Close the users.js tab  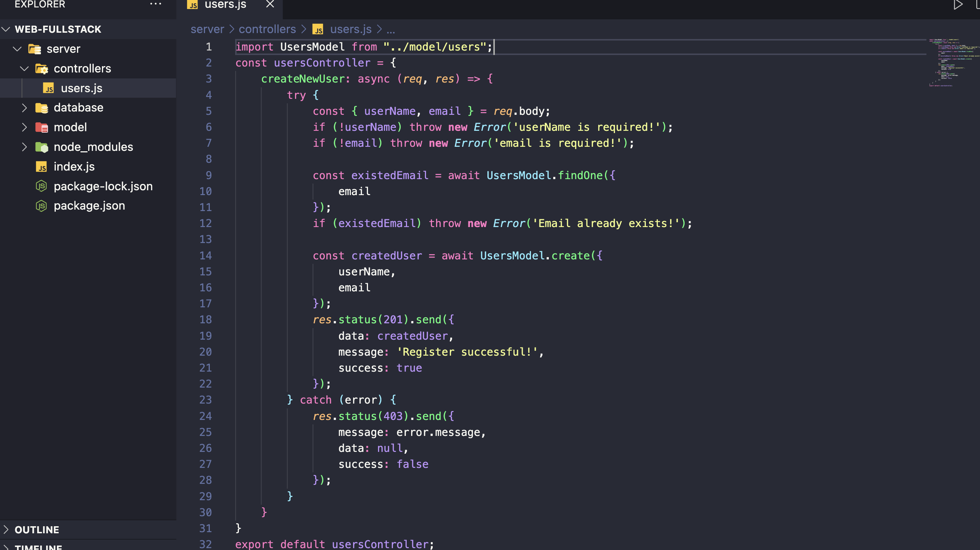pos(270,4)
